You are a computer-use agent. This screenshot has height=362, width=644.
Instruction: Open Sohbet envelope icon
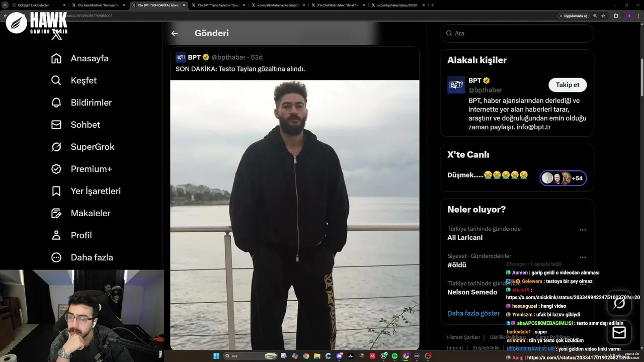click(56, 125)
